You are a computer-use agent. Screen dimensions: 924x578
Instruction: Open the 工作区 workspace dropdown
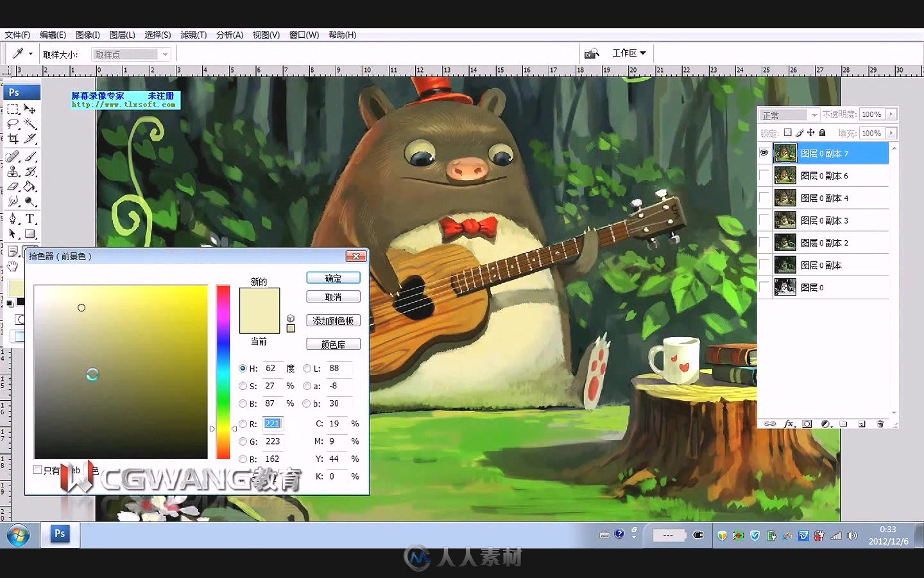coord(629,53)
